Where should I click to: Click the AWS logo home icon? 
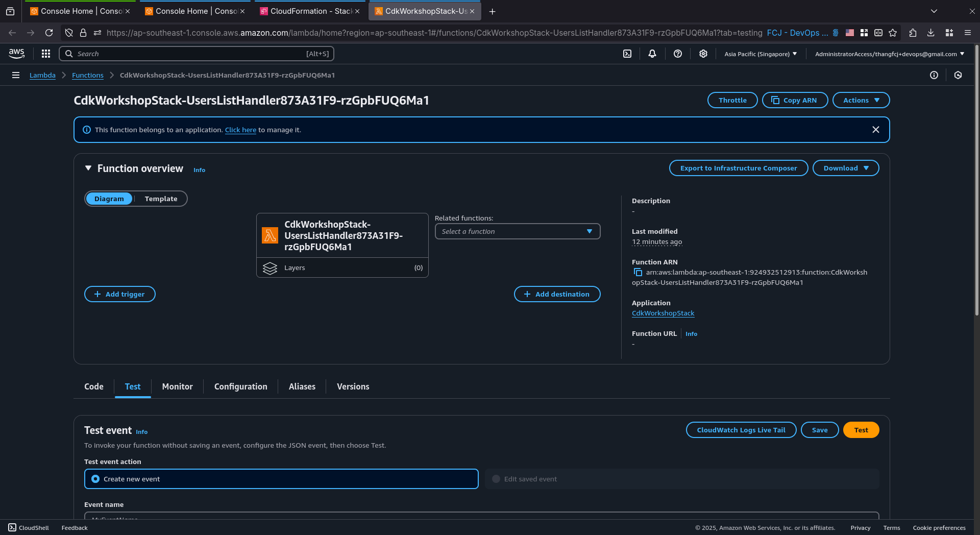[x=16, y=54]
